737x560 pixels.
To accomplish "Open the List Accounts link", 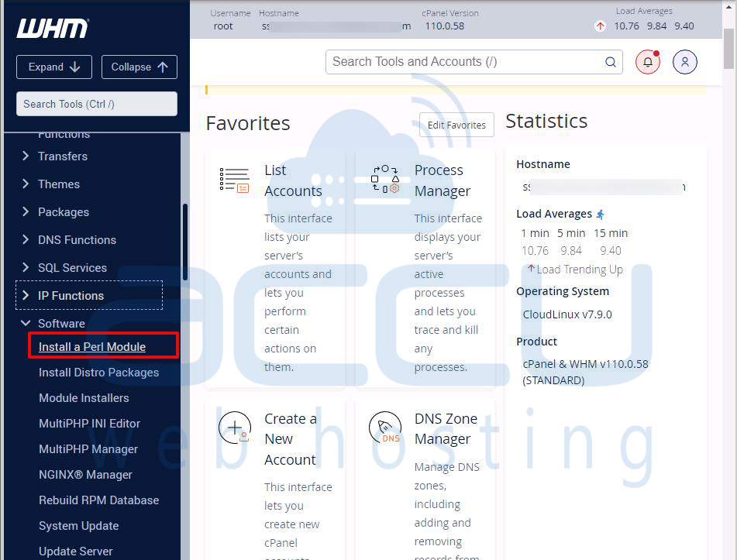I will [293, 180].
